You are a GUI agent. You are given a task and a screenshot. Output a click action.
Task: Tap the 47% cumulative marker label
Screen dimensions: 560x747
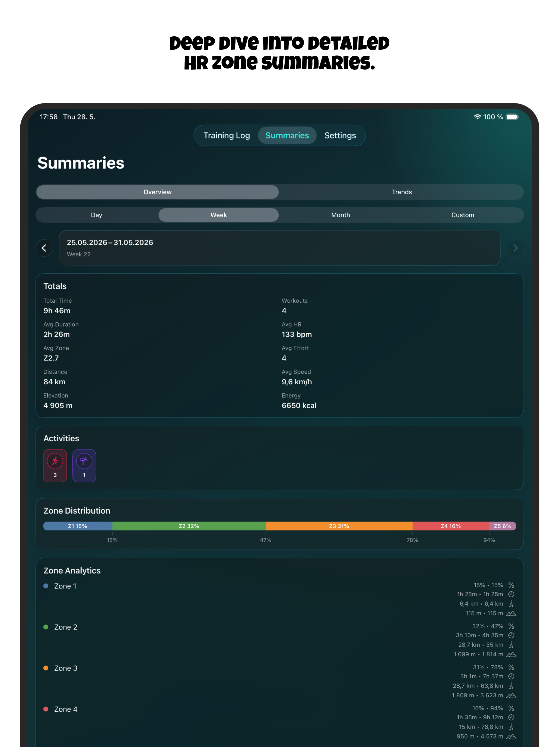point(266,540)
